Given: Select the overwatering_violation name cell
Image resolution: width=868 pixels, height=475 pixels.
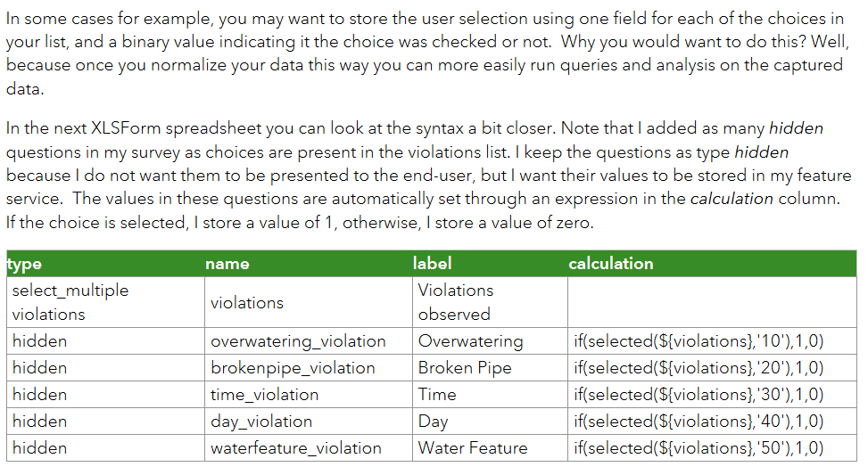Looking at the screenshot, I should (x=309, y=341).
